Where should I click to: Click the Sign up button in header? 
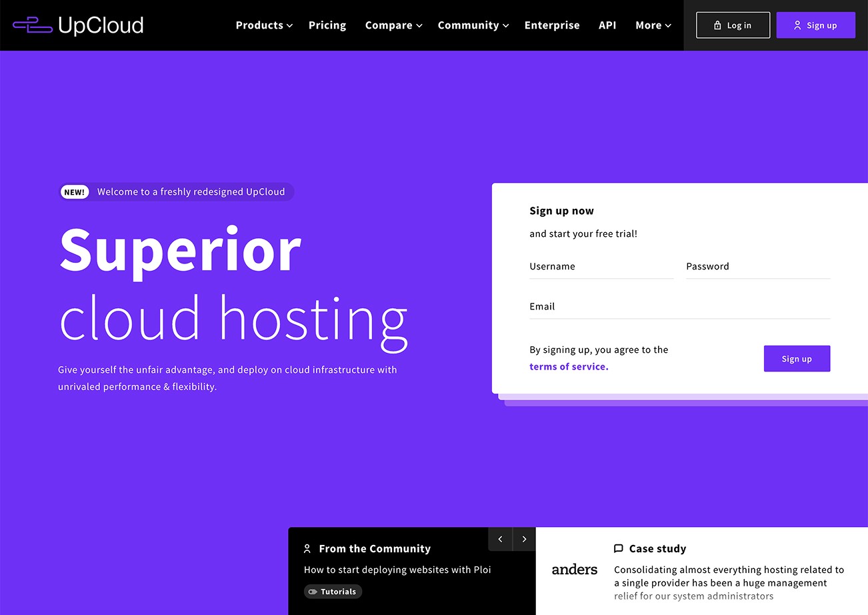tap(816, 25)
